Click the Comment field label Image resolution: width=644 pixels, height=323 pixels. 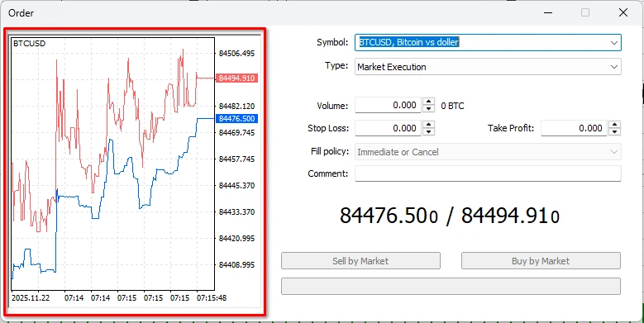[327, 173]
